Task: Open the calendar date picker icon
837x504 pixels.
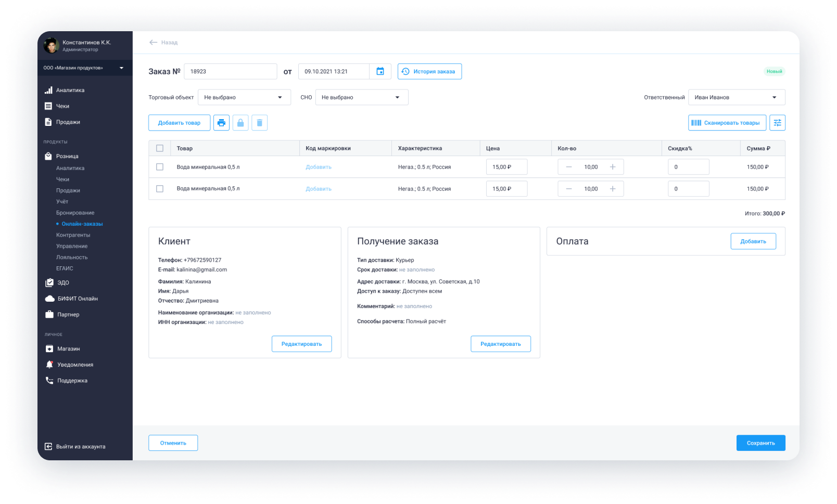Action: pos(380,71)
